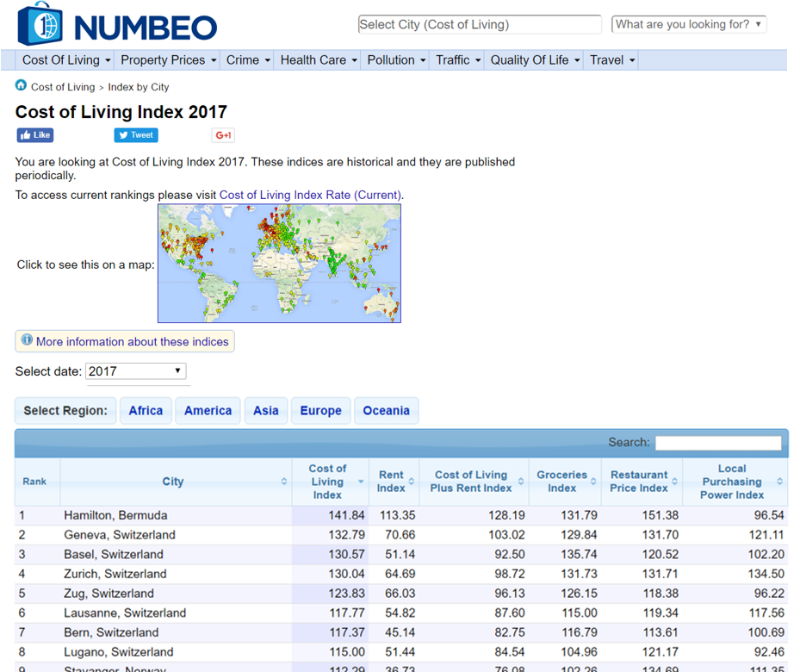Screen dimensions: 800x672
Task: Sort by Groceries Index arrows
Action: pyautogui.click(x=593, y=482)
